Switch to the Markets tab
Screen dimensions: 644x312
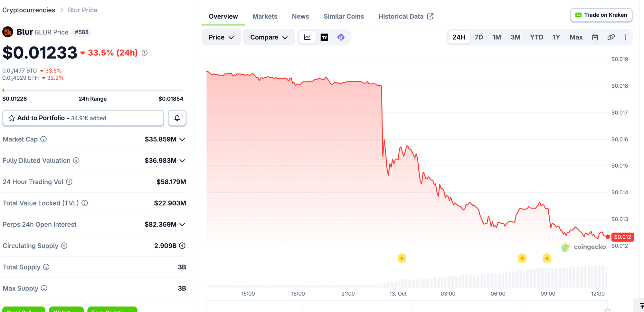(265, 16)
